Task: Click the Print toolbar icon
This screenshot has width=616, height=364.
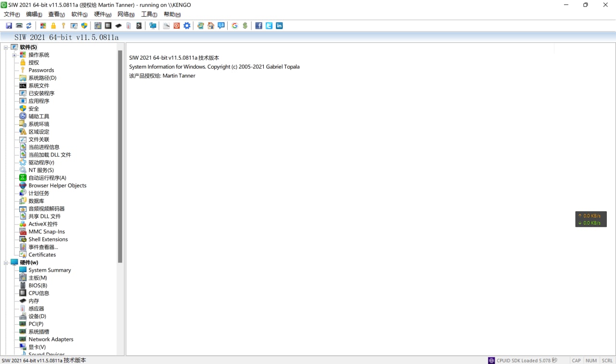Action: [x=19, y=26]
